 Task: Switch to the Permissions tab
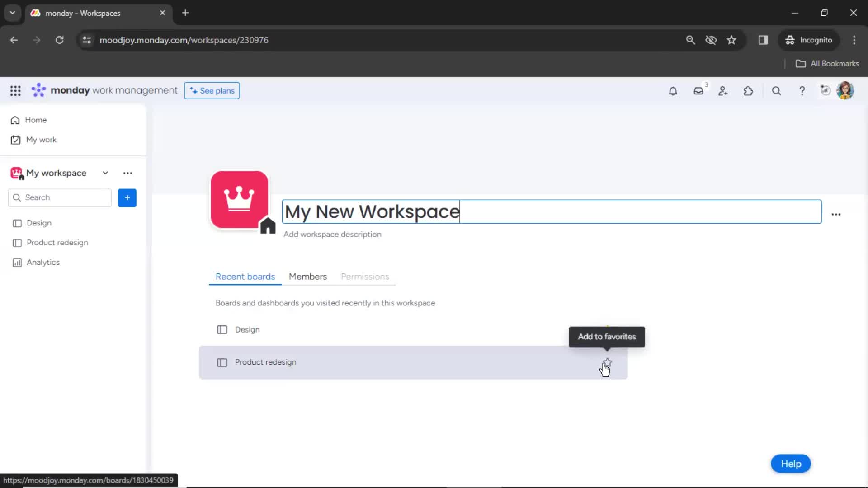(364, 276)
